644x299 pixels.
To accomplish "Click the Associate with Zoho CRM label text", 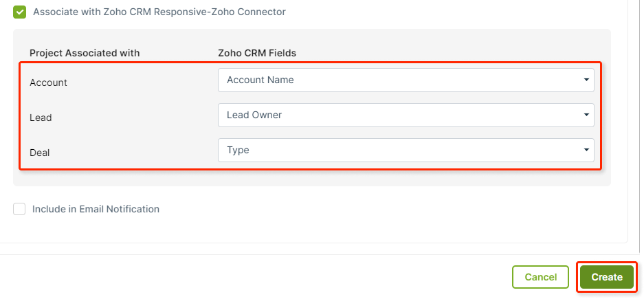I will 159,12.
